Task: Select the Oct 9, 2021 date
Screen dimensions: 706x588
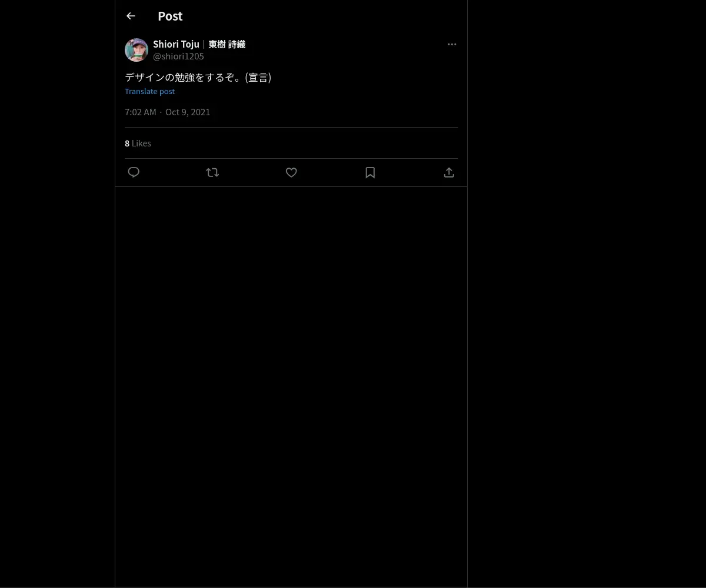Action: click(188, 112)
